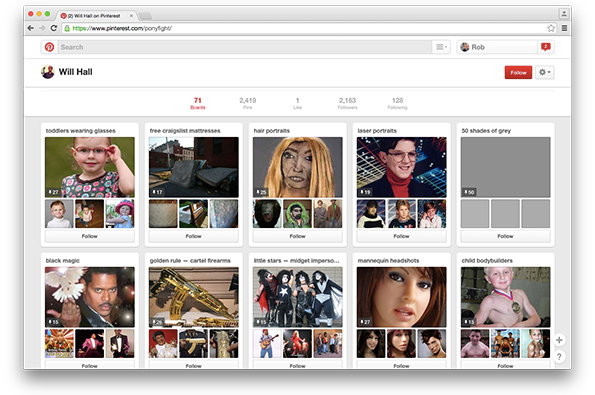
Task: Open the help question mark button
Action: [559, 357]
